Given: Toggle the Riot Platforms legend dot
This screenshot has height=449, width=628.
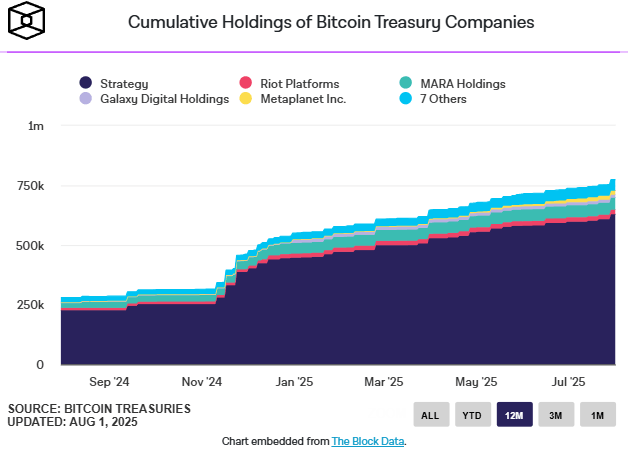Looking at the screenshot, I should 246,83.
